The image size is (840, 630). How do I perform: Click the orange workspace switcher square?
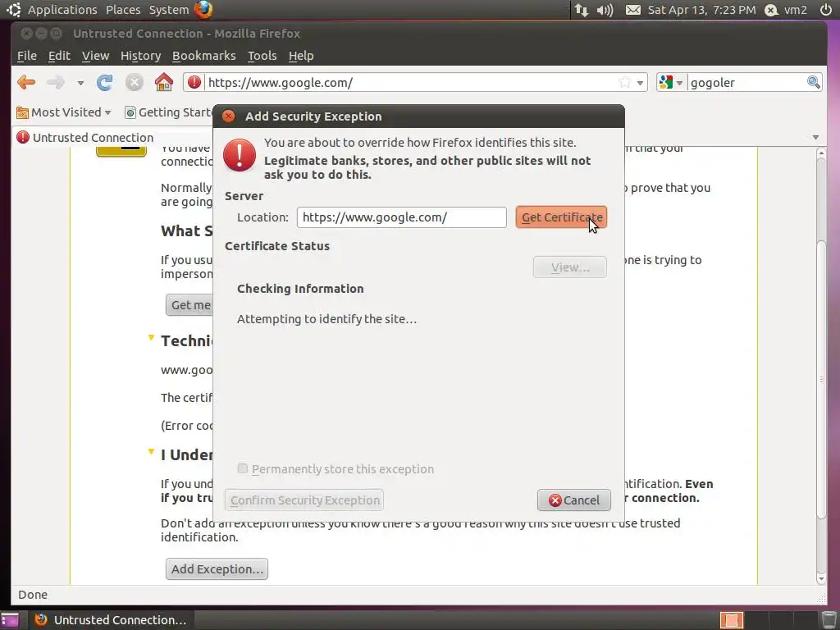click(x=732, y=620)
